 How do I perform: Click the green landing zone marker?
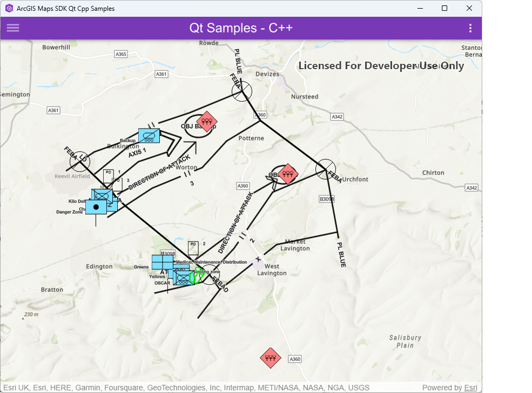197,276
